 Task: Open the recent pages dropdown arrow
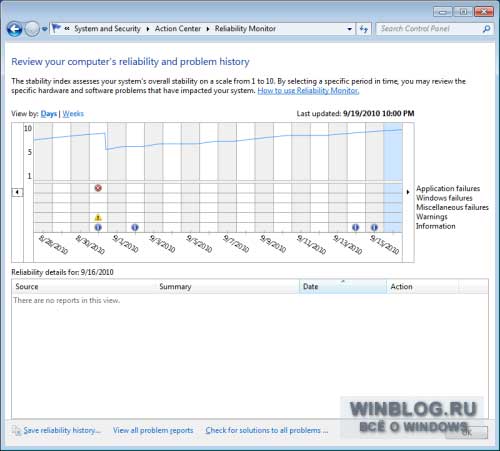45,29
